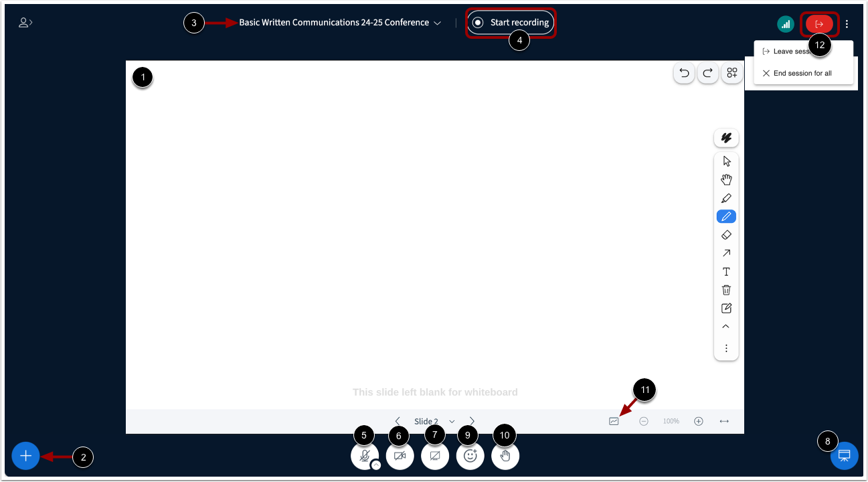The height and width of the screenshot is (482, 868).
Task: Select the eraser tool on the whiteboard toolbar
Action: (x=726, y=234)
